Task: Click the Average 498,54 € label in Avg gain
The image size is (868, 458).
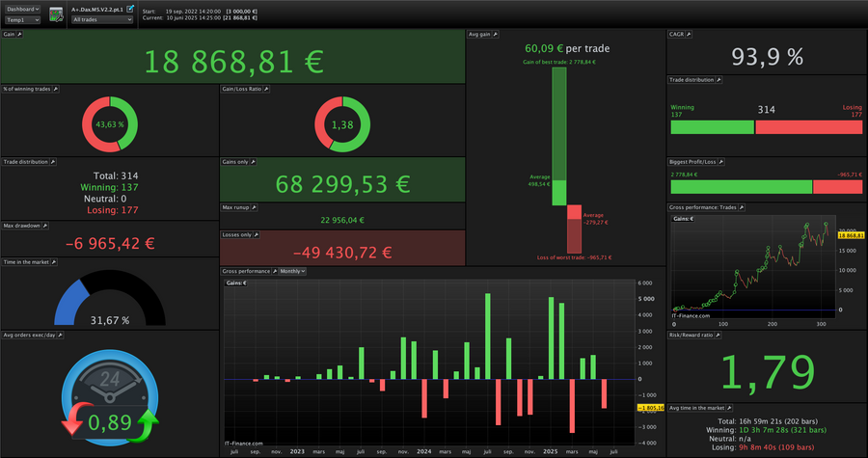Action: 540,180
